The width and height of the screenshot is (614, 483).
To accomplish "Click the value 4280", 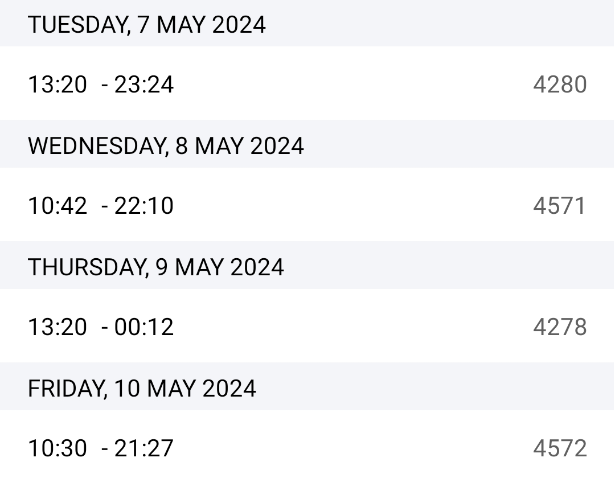I will tap(560, 85).
